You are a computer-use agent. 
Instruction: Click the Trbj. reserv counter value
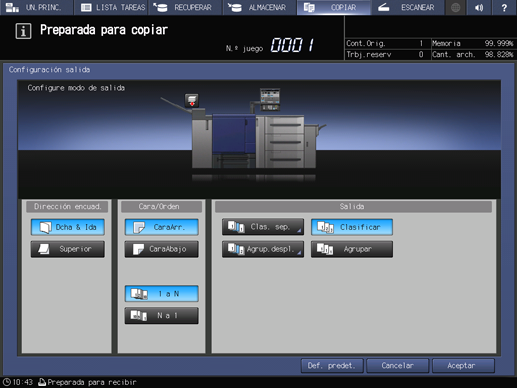tap(421, 54)
